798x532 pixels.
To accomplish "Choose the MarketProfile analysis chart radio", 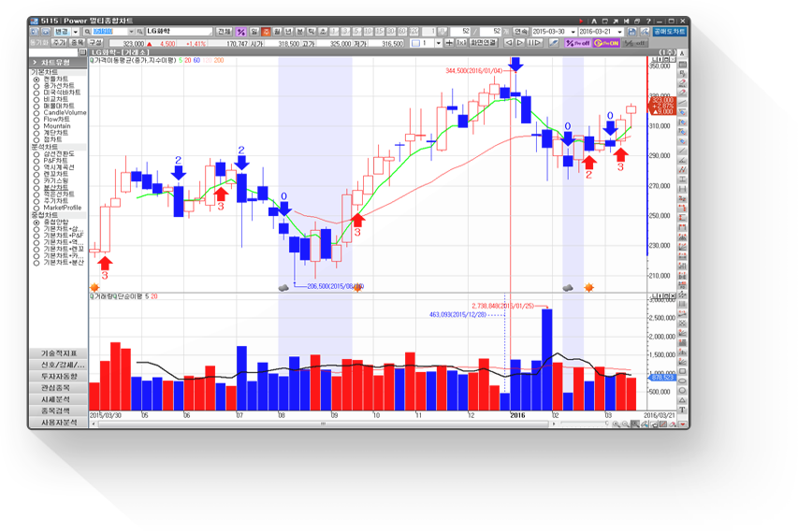I will tap(36, 208).
